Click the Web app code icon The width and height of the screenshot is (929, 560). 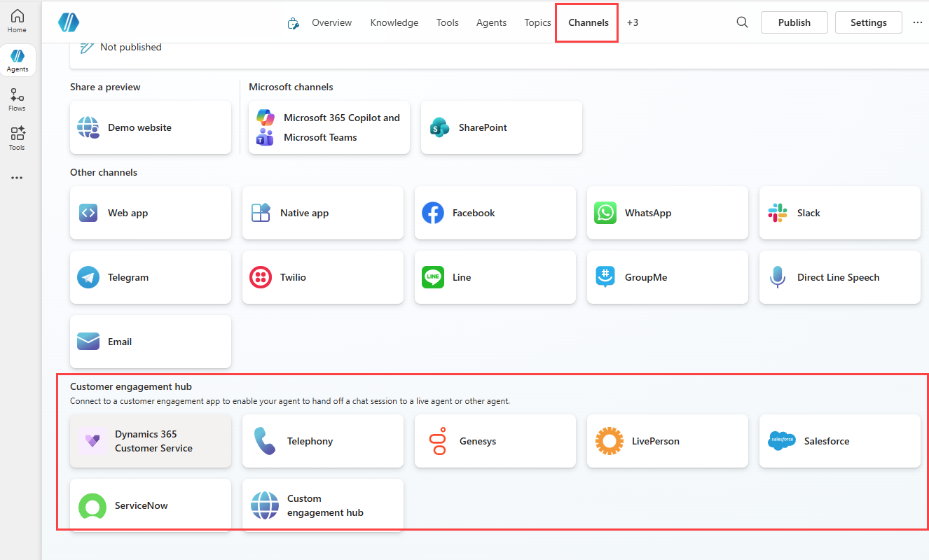point(88,213)
